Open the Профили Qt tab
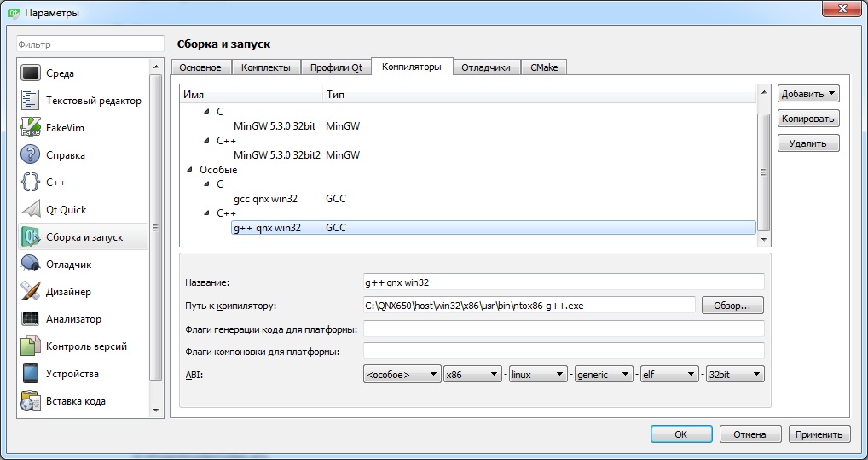 click(336, 67)
